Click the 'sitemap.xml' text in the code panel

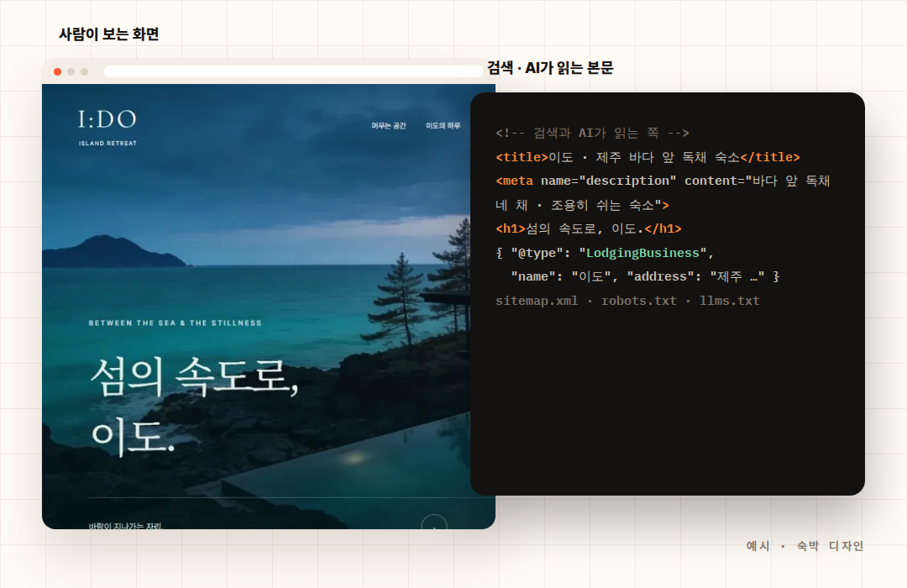tap(537, 301)
